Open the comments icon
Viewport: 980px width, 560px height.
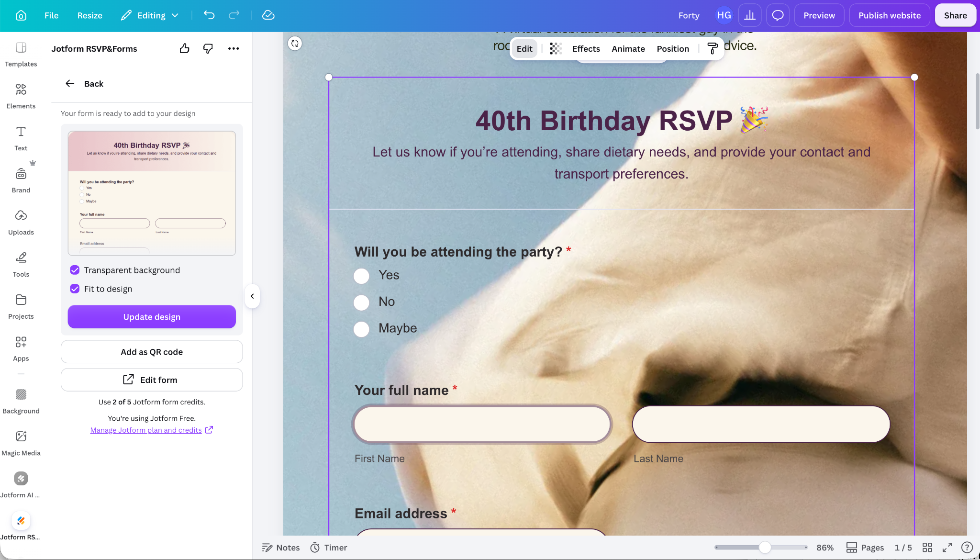coord(778,15)
